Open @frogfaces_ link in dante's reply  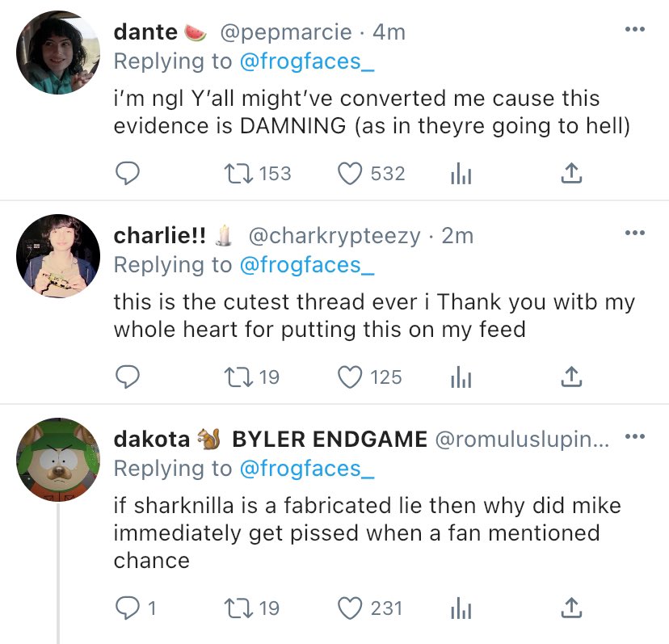pos(307,61)
